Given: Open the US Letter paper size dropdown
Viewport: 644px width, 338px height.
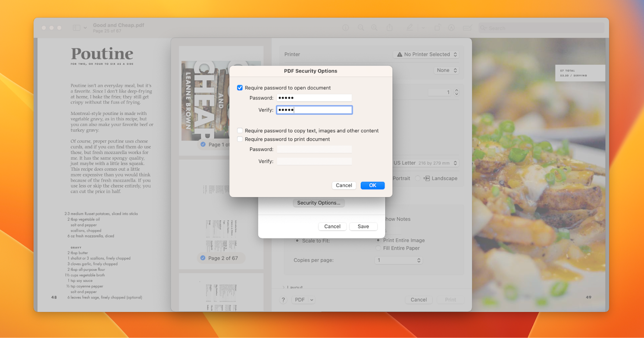Looking at the screenshot, I should (426, 163).
